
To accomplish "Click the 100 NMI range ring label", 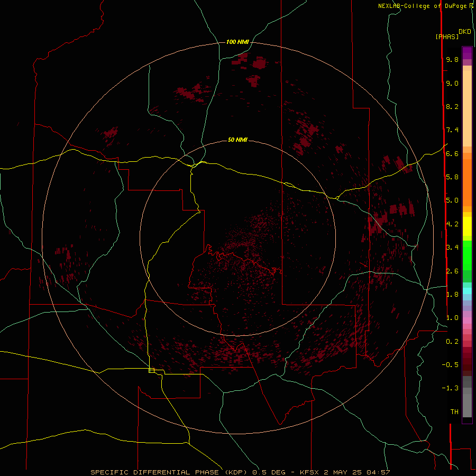I will click(237, 42).
